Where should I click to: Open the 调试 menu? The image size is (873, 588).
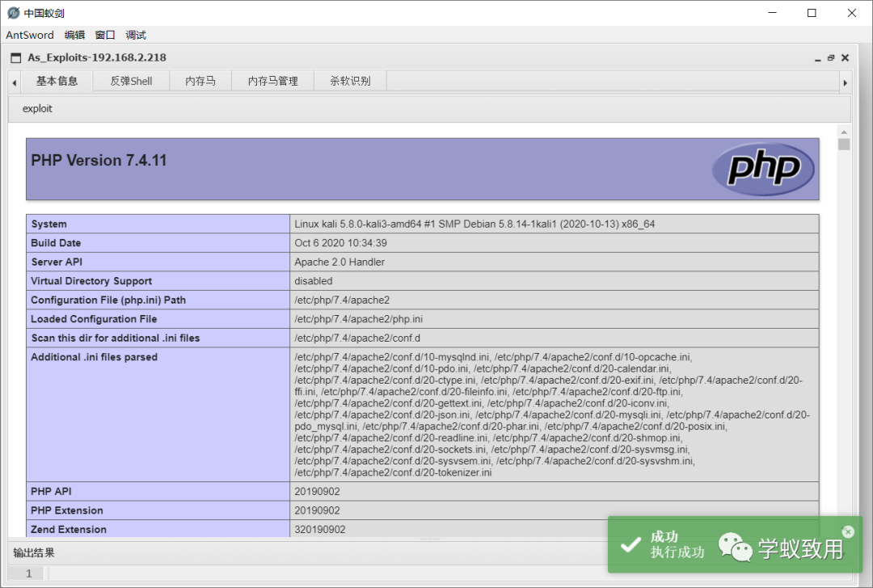click(x=135, y=35)
